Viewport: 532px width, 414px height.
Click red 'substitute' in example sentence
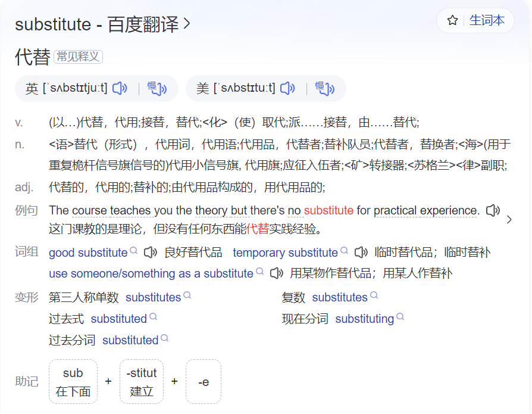[328, 210]
